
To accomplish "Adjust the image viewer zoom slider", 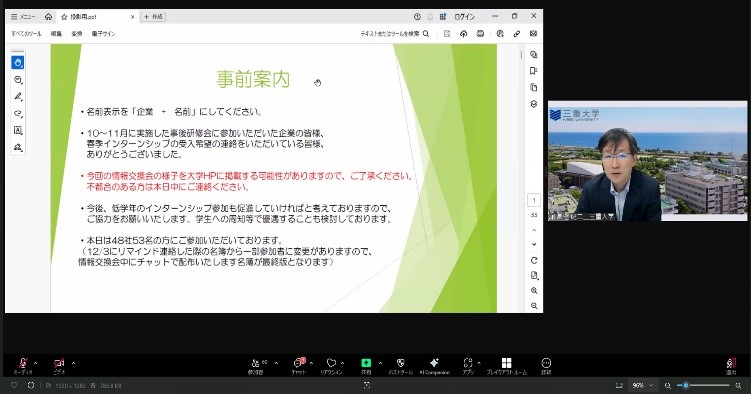I will click(703, 385).
